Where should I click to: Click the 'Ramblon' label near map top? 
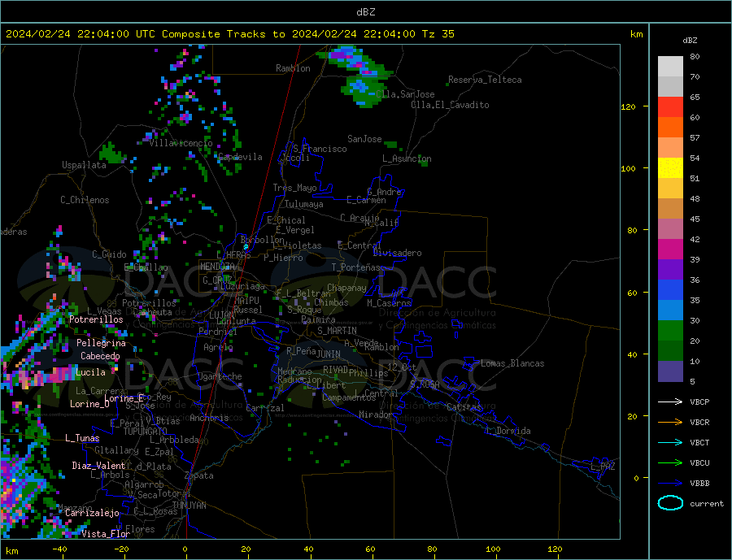point(293,68)
